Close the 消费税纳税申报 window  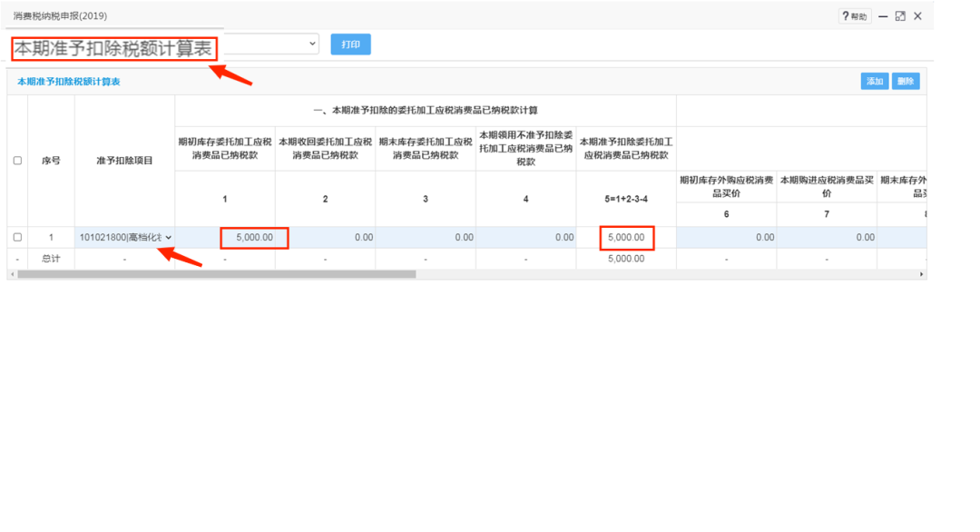point(917,16)
